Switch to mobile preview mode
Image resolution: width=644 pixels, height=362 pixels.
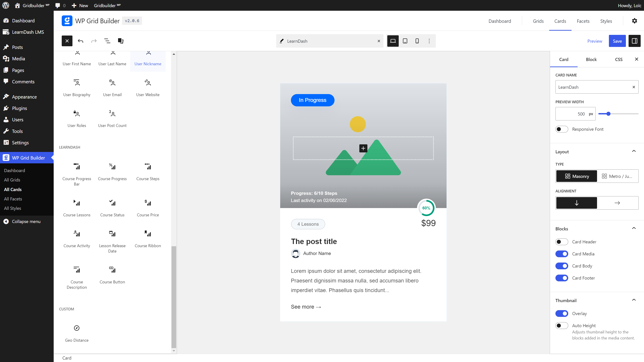[x=417, y=41]
